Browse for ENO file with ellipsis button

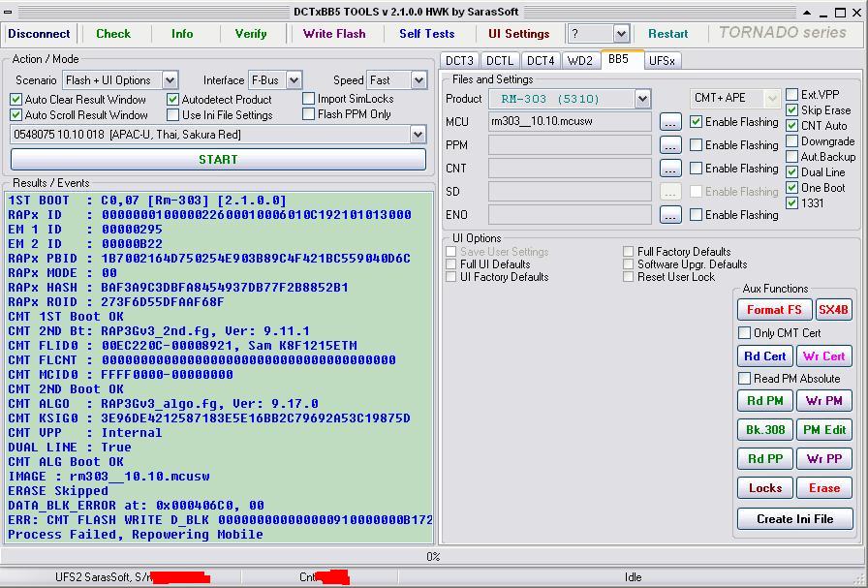click(670, 215)
